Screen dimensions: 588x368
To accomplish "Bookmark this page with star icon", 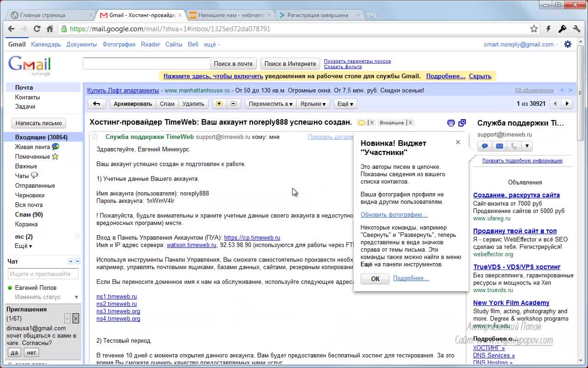I will point(534,29).
